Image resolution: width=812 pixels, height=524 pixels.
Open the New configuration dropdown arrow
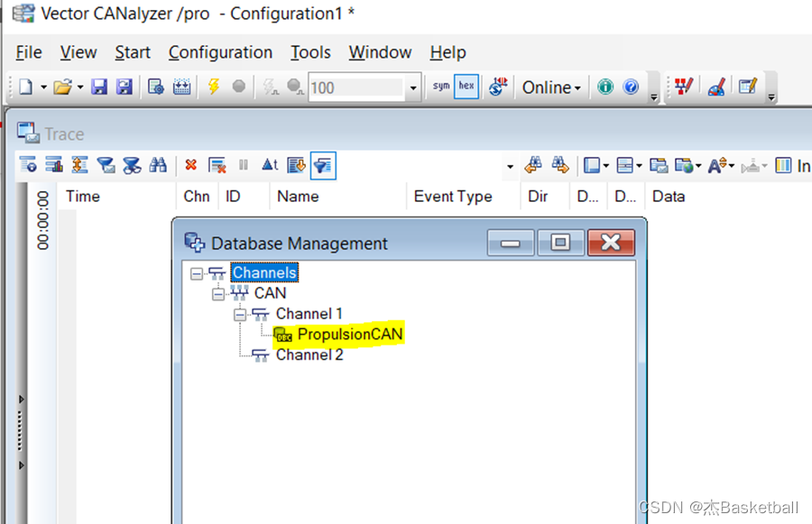(44, 87)
